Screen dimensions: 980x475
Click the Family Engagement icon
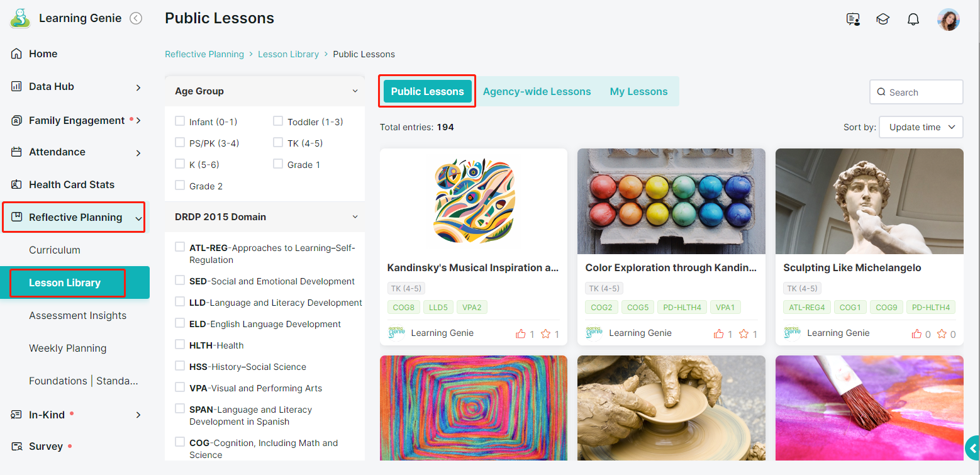click(17, 120)
